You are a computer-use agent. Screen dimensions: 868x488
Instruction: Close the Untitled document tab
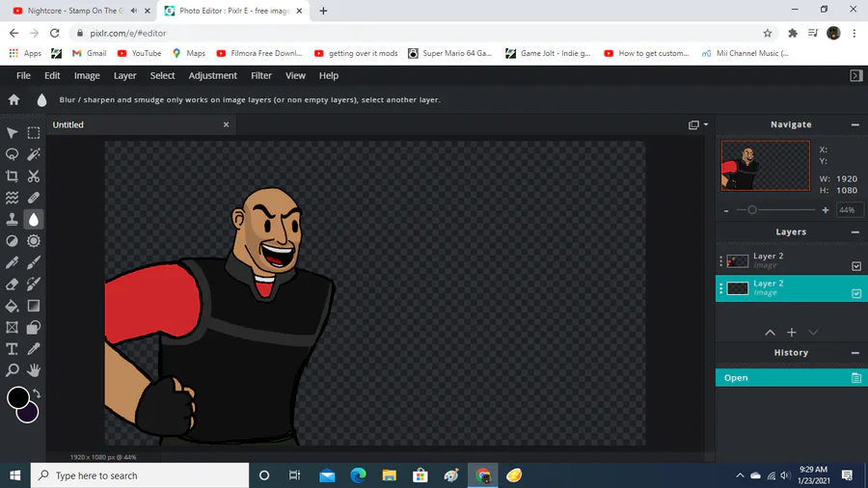coord(226,125)
